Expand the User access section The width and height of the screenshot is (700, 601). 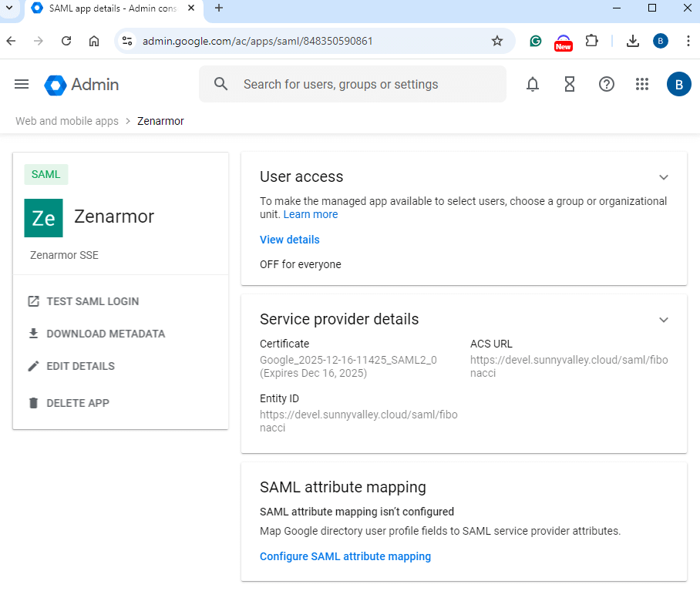pyautogui.click(x=663, y=177)
